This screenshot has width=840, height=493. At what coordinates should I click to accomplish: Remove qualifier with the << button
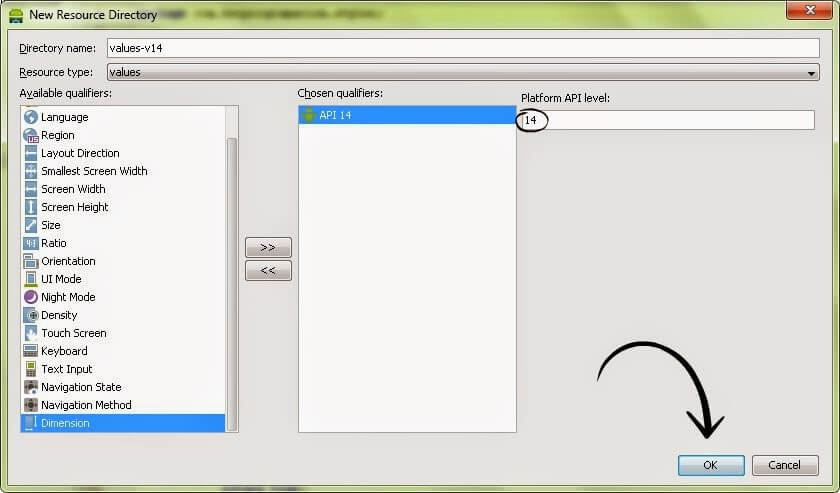(268, 271)
